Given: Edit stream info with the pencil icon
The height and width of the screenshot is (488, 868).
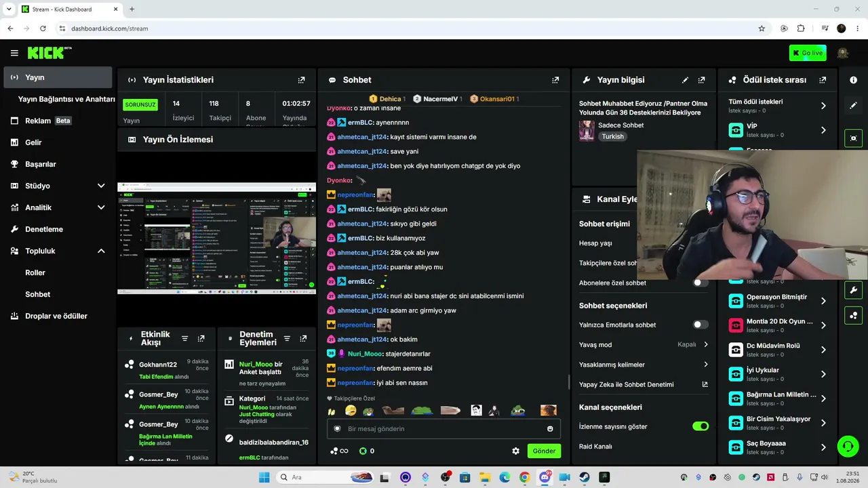Looking at the screenshot, I should coord(685,80).
